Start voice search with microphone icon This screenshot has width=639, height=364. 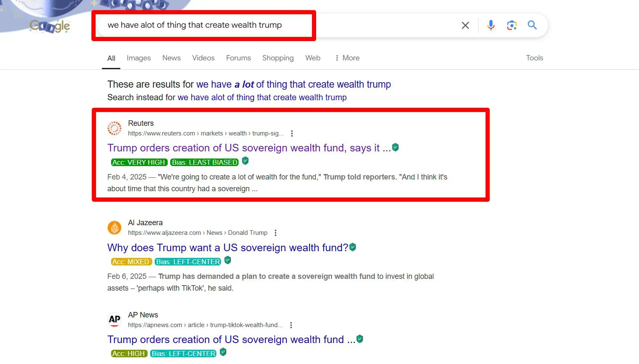pos(491,25)
